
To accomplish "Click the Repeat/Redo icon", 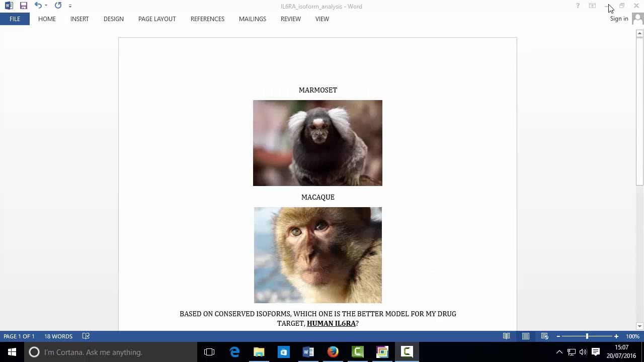I will click(58, 6).
